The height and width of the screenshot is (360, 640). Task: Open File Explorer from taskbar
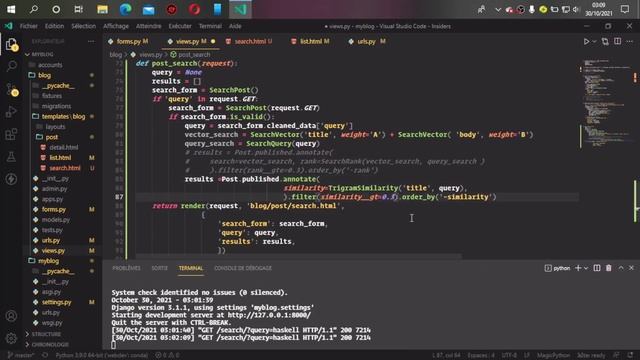tap(102, 9)
